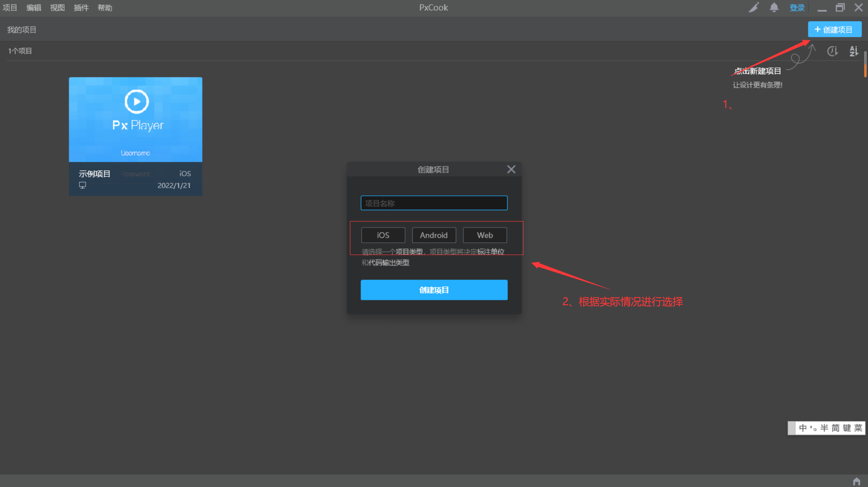Click the desktop monitor icon on 示例项目 card

82,185
